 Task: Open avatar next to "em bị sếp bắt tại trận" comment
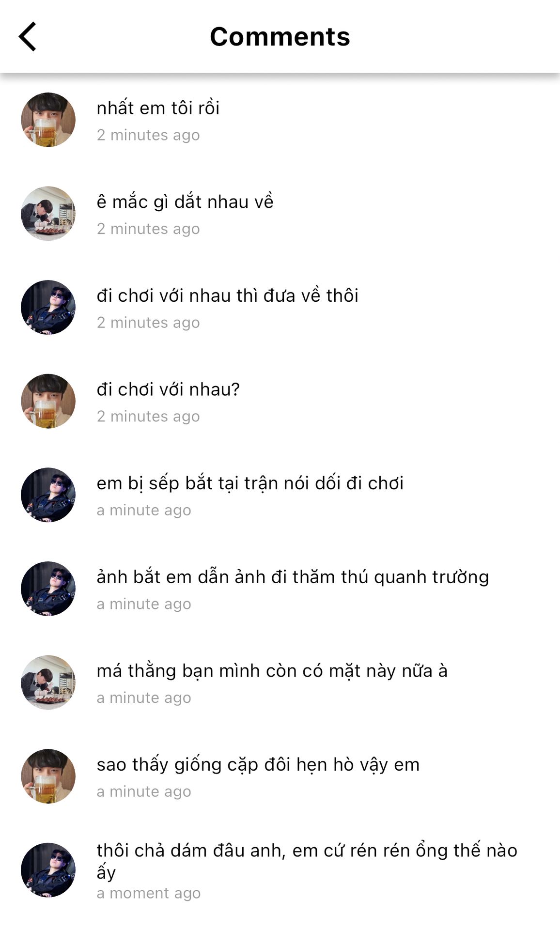48,495
